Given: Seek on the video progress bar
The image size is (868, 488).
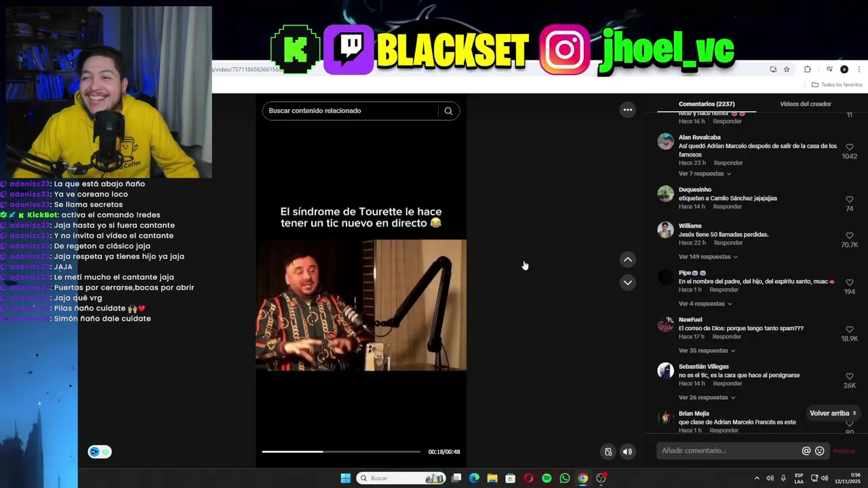Looking at the screenshot, I should click(x=341, y=452).
